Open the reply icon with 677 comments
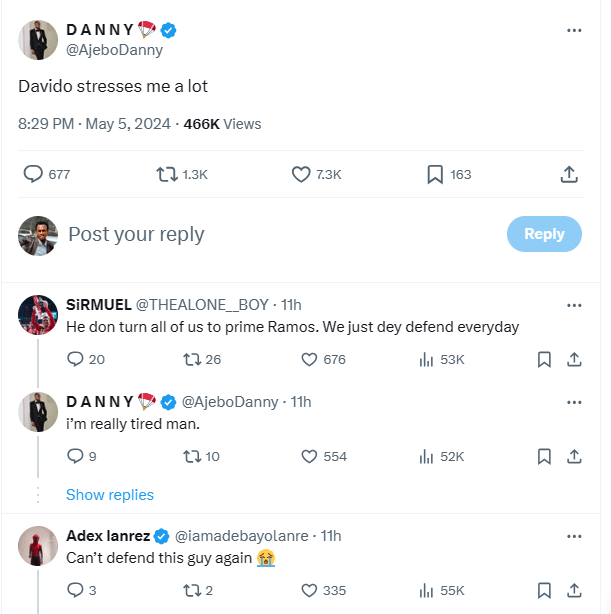 tap(34, 174)
